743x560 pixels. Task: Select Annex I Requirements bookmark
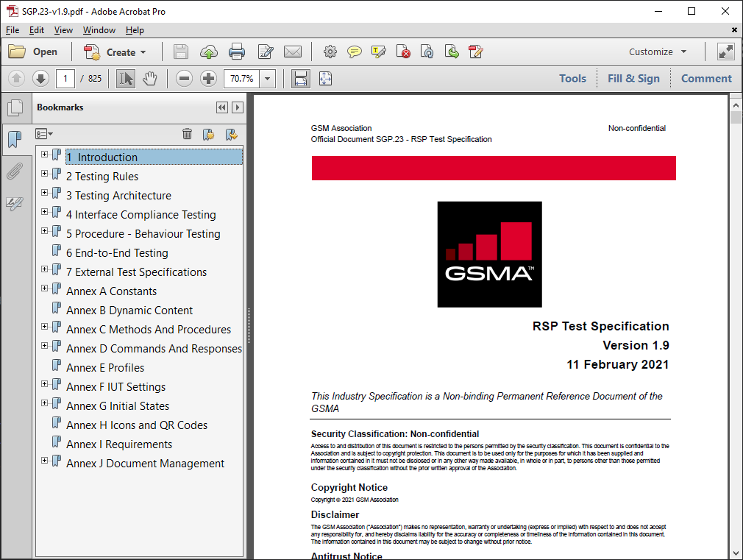click(119, 444)
